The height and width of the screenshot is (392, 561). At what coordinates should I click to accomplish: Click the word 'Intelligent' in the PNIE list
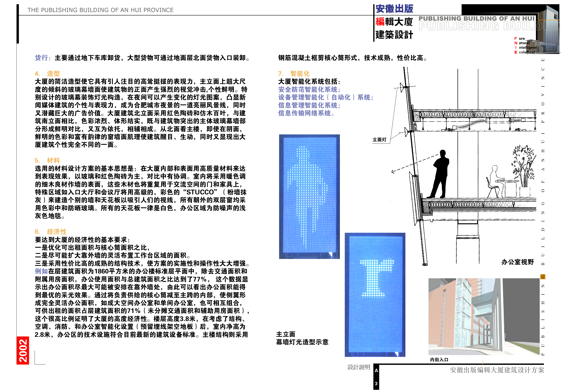(526, 47)
